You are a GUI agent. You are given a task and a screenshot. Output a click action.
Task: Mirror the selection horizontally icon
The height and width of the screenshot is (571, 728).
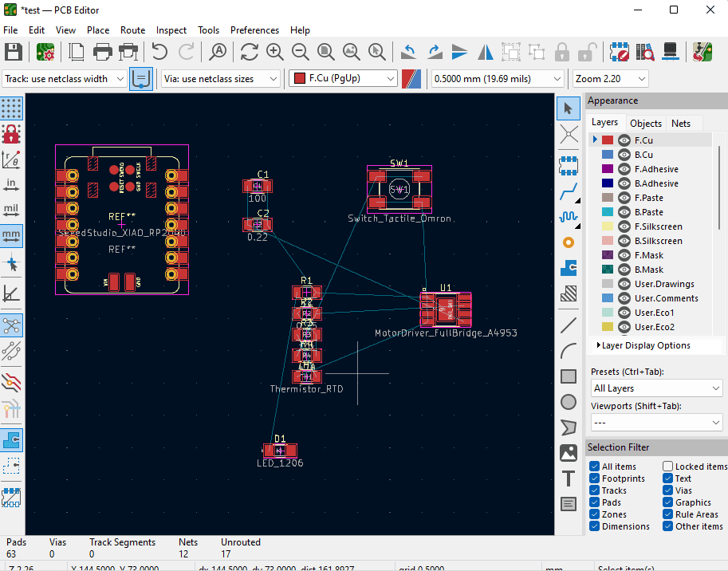pyautogui.click(x=485, y=52)
